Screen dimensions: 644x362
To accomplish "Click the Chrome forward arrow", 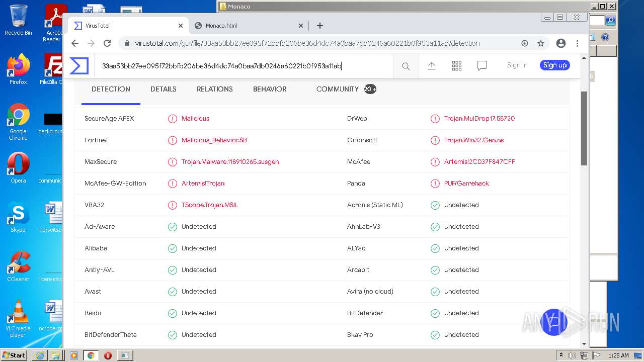I will pos(91,43).
